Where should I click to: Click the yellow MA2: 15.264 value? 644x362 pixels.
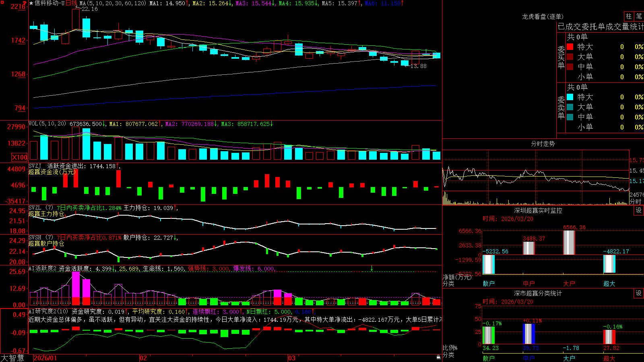coord(212,3)
